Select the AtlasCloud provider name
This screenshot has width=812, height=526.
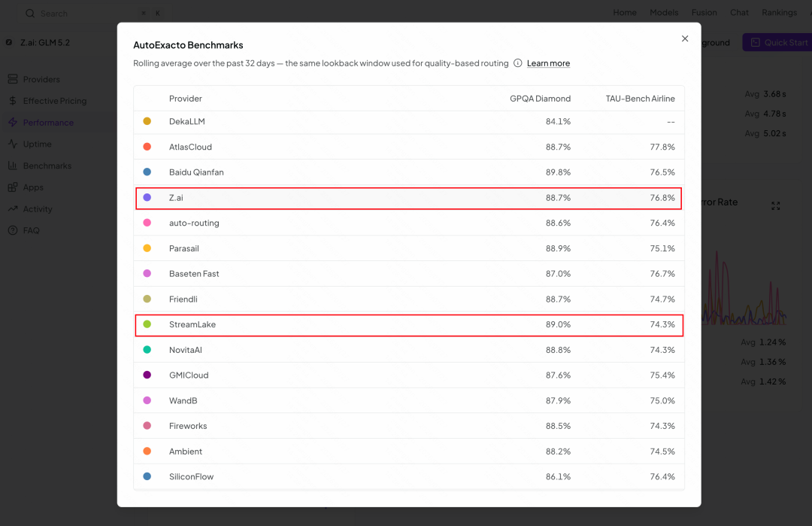(x=190, y=147)
